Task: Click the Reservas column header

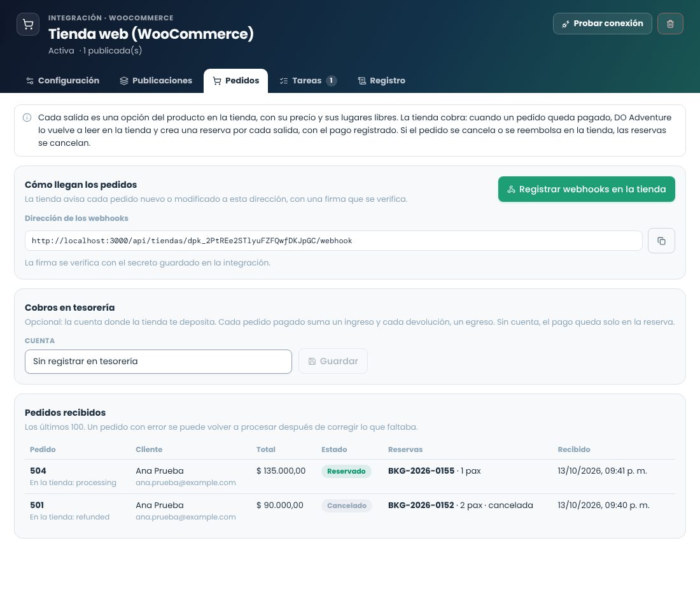Action: click(405, 449)
